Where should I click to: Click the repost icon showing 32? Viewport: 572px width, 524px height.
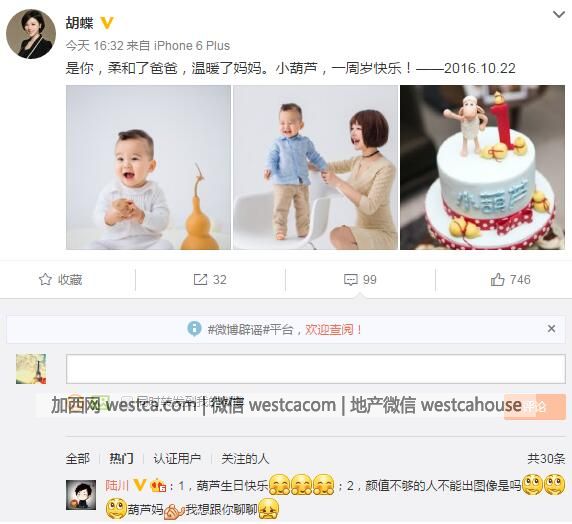(x=200, y=280)
